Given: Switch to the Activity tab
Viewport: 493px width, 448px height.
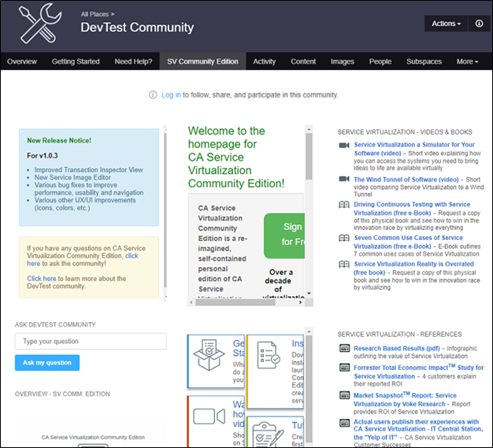Looking at the screenshot, I should [x=265, y=61].
